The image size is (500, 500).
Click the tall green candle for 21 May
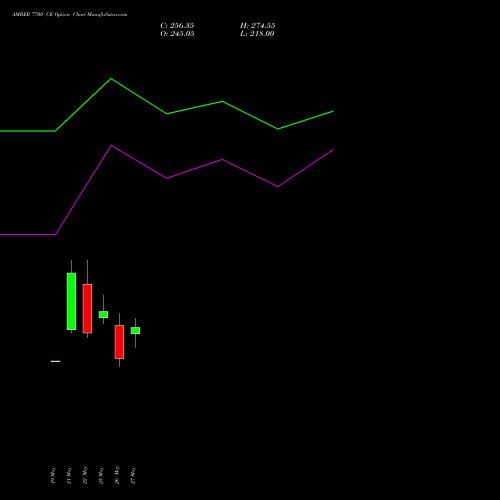pos(71,301)
